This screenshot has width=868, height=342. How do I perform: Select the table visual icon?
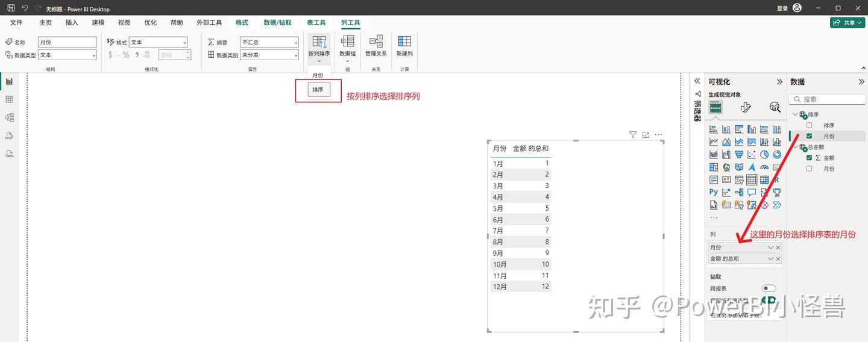click(752, 179)
